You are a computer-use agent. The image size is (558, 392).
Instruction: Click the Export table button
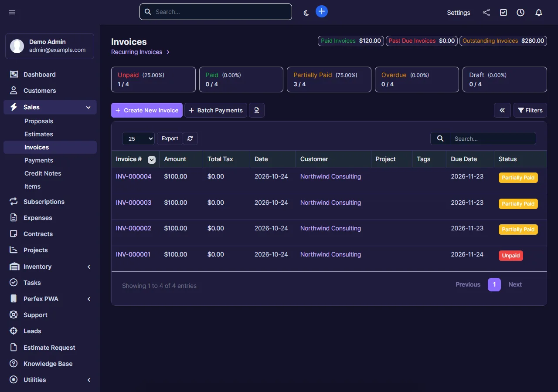(x=170, y=139)
